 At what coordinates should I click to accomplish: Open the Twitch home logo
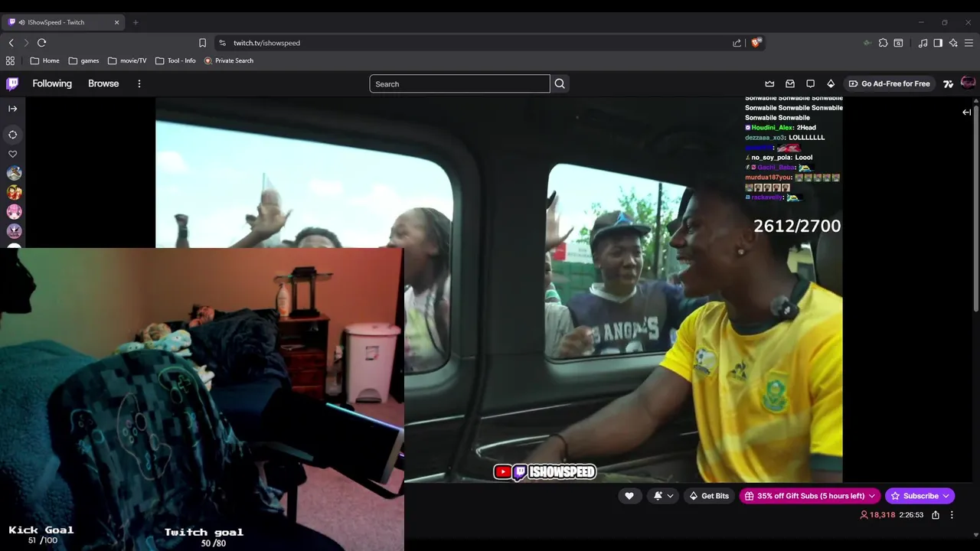[x=12, y=83]
